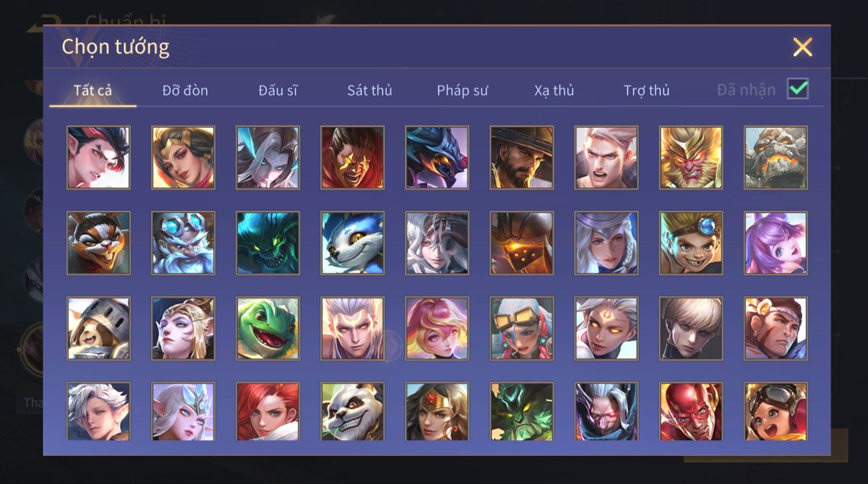The height and width of the screenshot is (484, 868).
Task: Choose the panda hero chewing bamboo
Action: pyautogui.click(x=352, y=411)
